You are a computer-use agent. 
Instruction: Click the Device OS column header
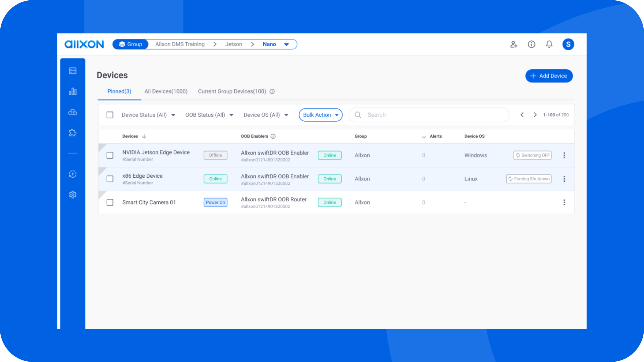tap(475, 136)
